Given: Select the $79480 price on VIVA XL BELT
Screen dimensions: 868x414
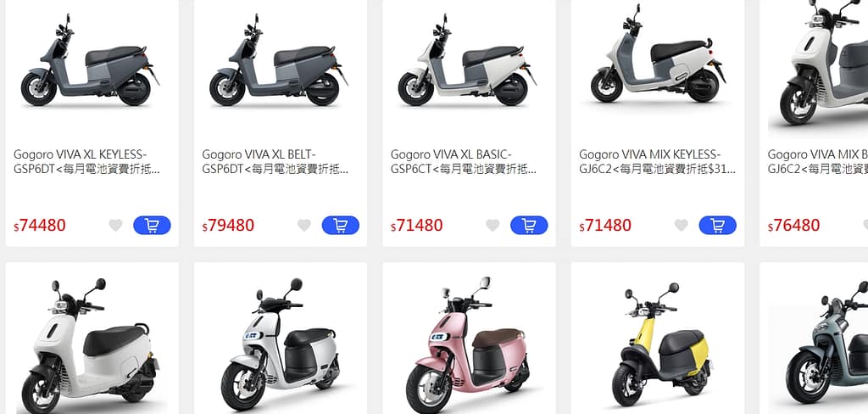Looking at the screenshot, I should tap(228, 226).
